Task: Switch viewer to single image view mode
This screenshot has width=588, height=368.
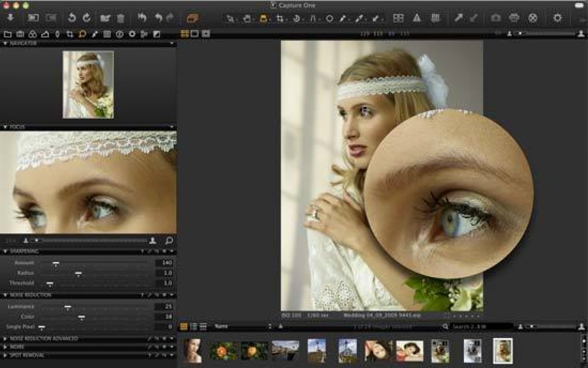Action: click(x=195, y=34)
